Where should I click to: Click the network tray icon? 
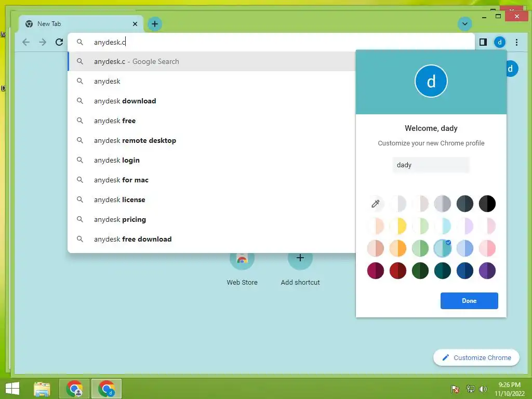tap(470, 389)
